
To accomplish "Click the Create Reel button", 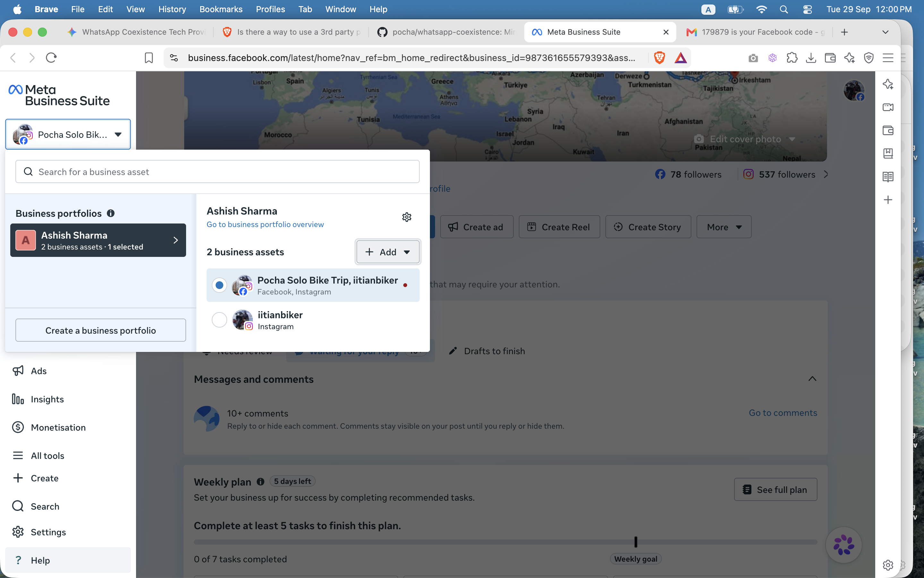I will tap(559, 227).
